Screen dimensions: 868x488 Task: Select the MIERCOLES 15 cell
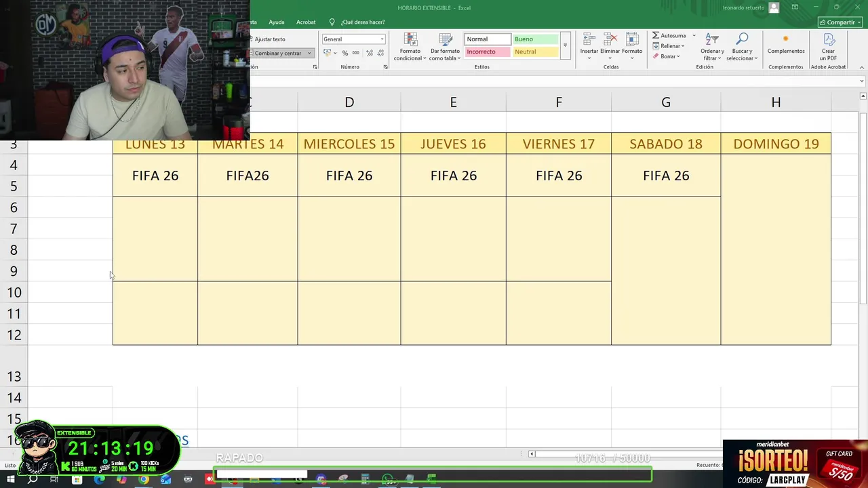[x=349, y=144]
